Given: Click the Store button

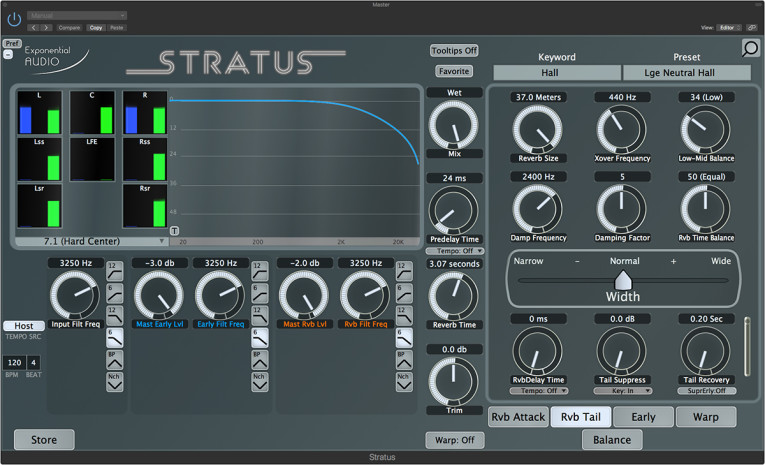Looking at the screenshot, I should (x=44, y=440).
